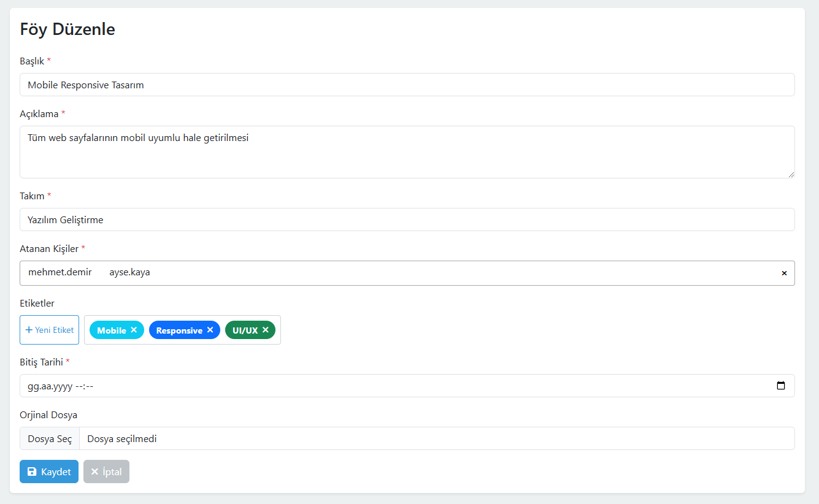Screen dimensions: 819x504
Task: Select the ayse.kaya assignee entry
Action: point(129,273)
